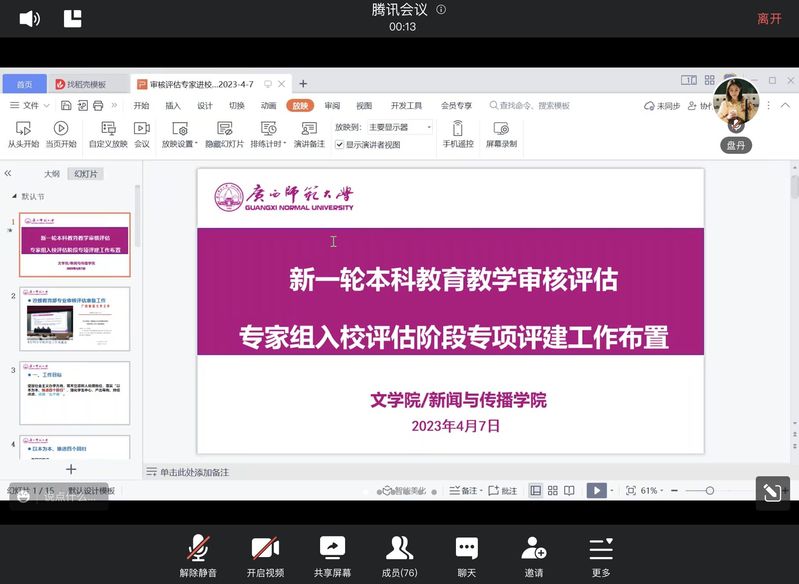This screenshot has width=799, height=584.
Task: Open meeting info next to 腾讯会议 title
Action: (441, 9)
